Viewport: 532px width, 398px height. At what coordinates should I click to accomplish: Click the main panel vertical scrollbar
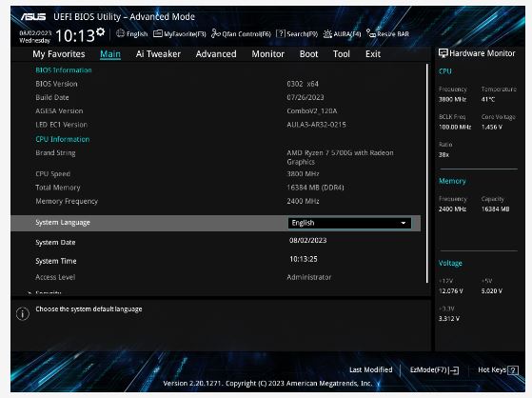click(x=426, y=173)
